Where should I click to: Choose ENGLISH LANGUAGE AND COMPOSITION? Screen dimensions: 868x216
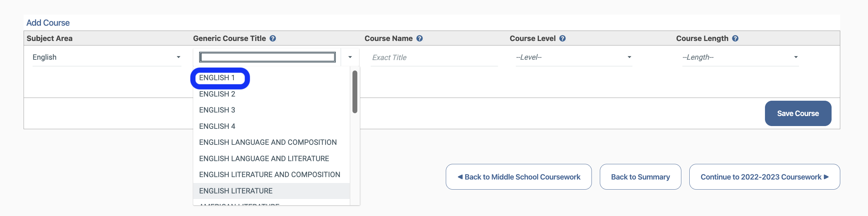pos(268,142)
